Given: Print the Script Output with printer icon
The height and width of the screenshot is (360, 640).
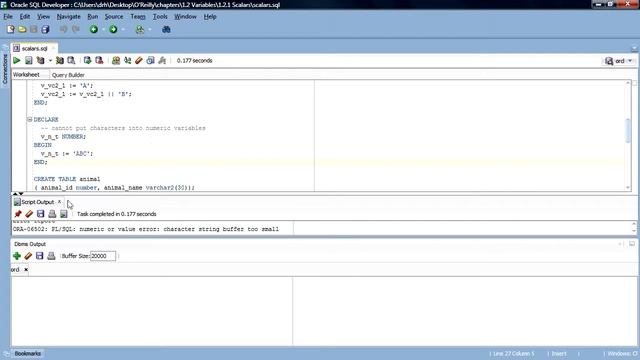Looking at the screenshot, I should [x=52, y=214].
